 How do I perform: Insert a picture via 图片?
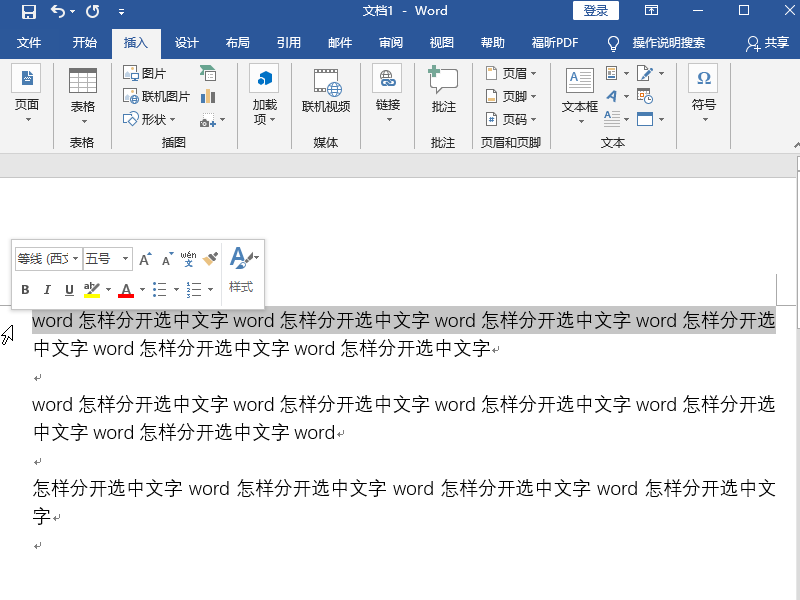pyautogui.click(x=145, y=73)
